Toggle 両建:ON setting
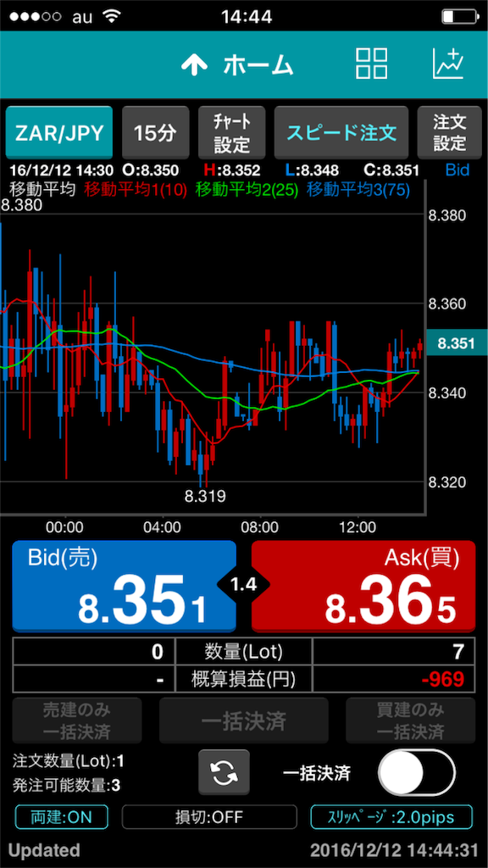Screen dimensions: 488x868 (x=61, y=816)
